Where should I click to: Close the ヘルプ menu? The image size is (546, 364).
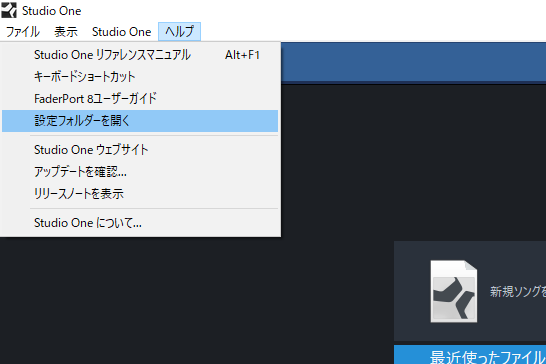[179, 32]
